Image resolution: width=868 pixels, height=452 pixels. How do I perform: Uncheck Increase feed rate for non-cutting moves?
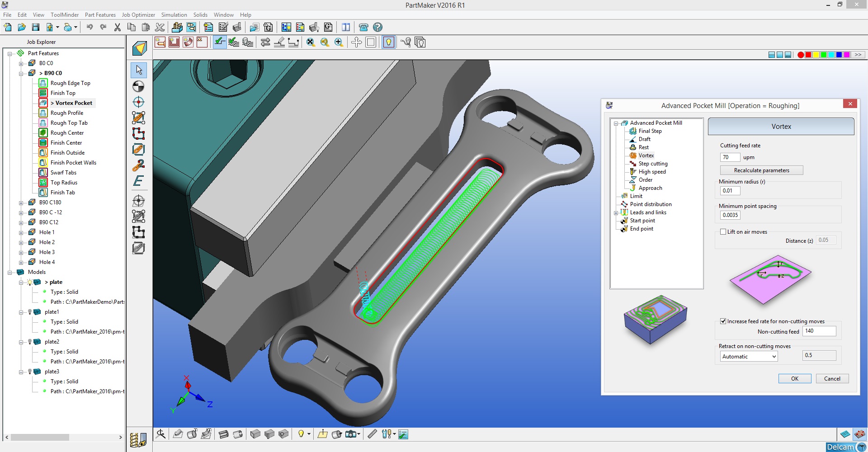point(723,321)
